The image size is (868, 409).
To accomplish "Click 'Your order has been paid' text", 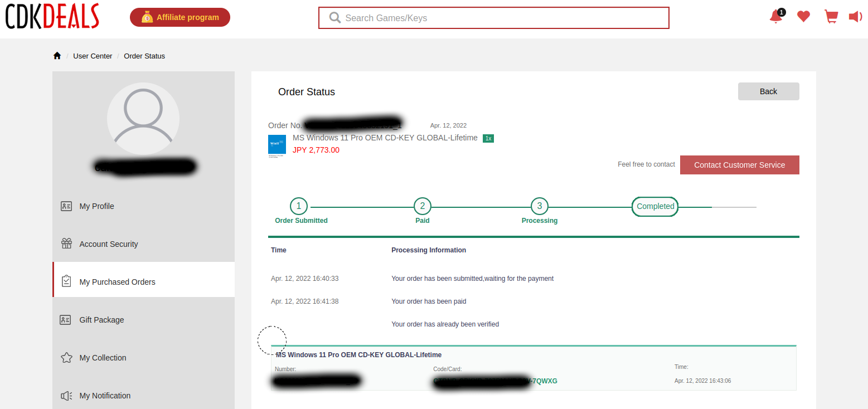I will click(x=429, y=301).
